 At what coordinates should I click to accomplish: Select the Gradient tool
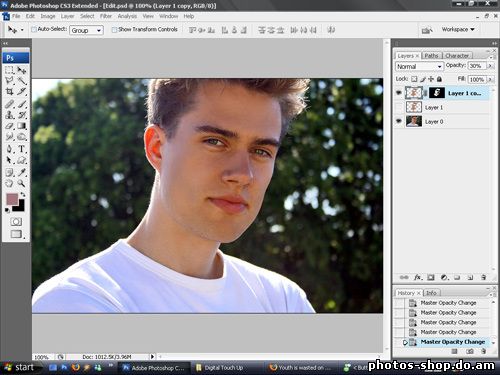click(22, 126)
